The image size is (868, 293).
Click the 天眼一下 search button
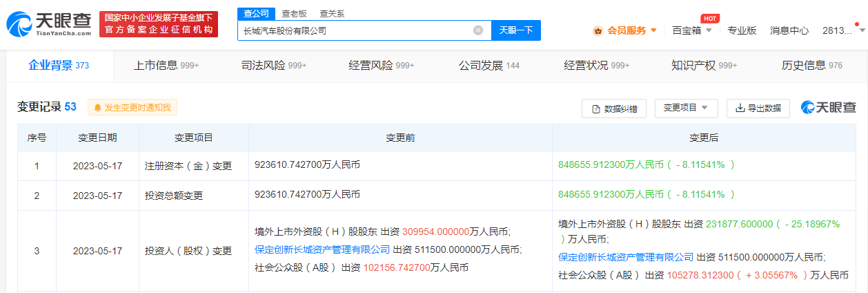[515, 30]
